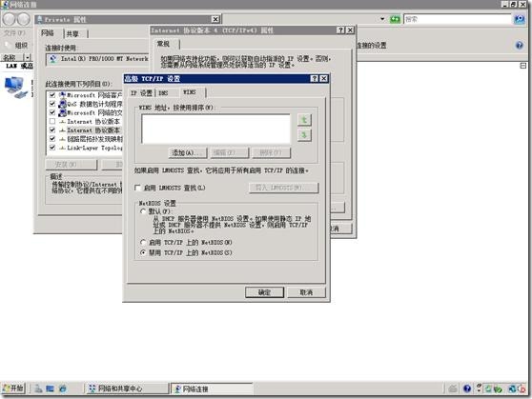Click the 组织 toolbar icon in 网络连接

point(8,45)
